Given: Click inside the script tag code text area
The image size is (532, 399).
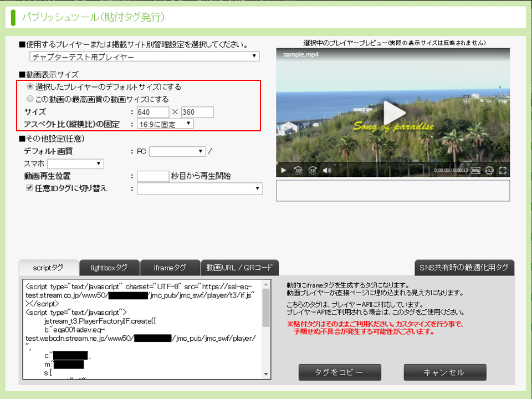Looking at the screenshot, I should coord(142,329).
